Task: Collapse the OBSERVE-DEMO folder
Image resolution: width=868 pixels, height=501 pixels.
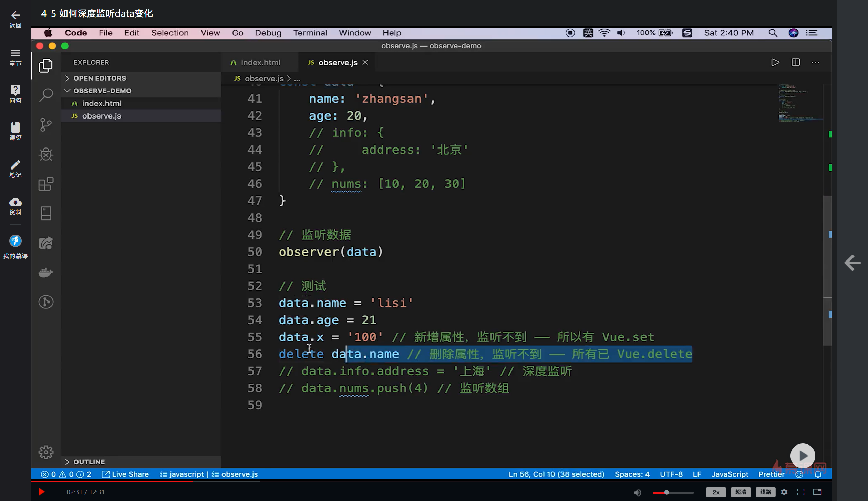Action: (102, 91)
